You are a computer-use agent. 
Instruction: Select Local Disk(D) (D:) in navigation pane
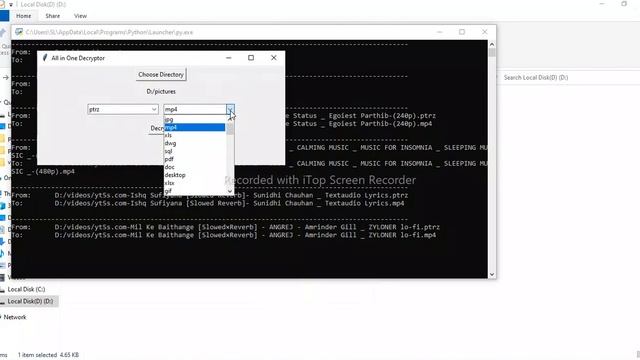click(30, 301)
